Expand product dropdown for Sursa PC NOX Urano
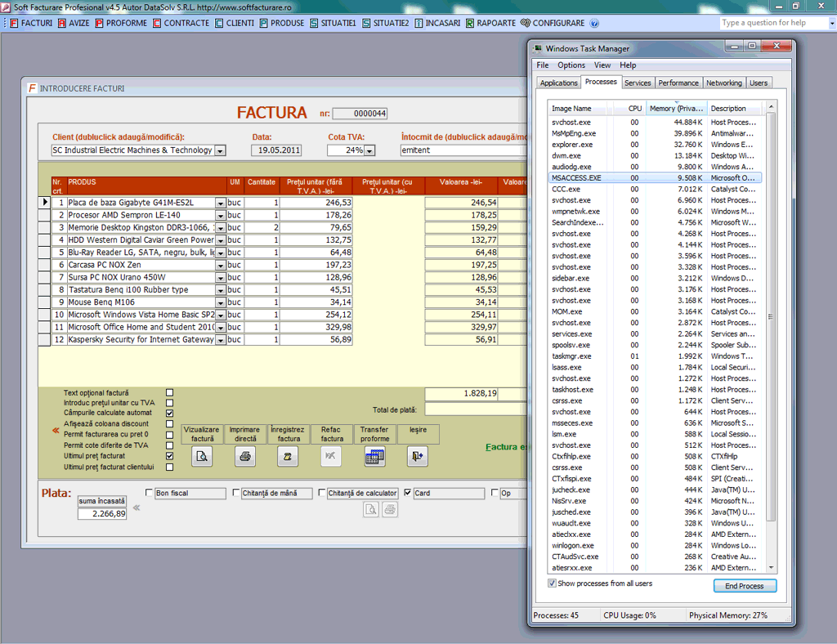Viewport: 837px width, 644px height. pyautogui.click(x=220, y=278)
